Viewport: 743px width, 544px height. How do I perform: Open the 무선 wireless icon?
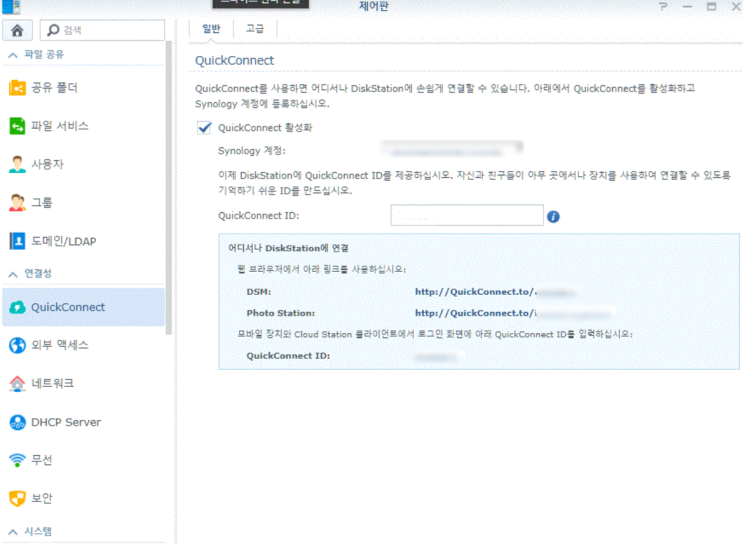pyautogui.click(x=18, y=460)
